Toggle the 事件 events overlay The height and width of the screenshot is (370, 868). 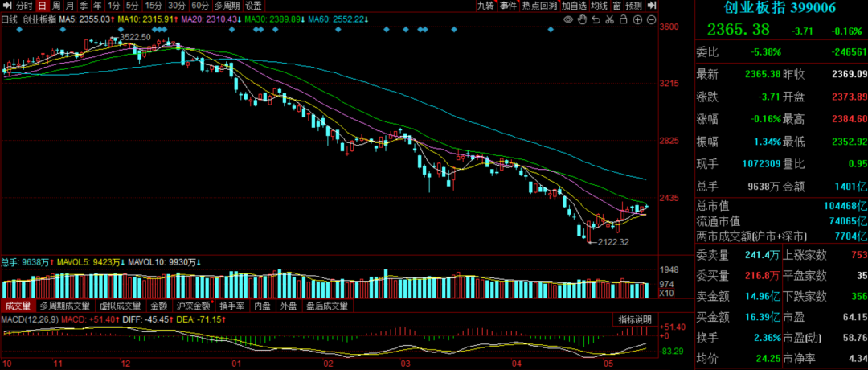508,6
